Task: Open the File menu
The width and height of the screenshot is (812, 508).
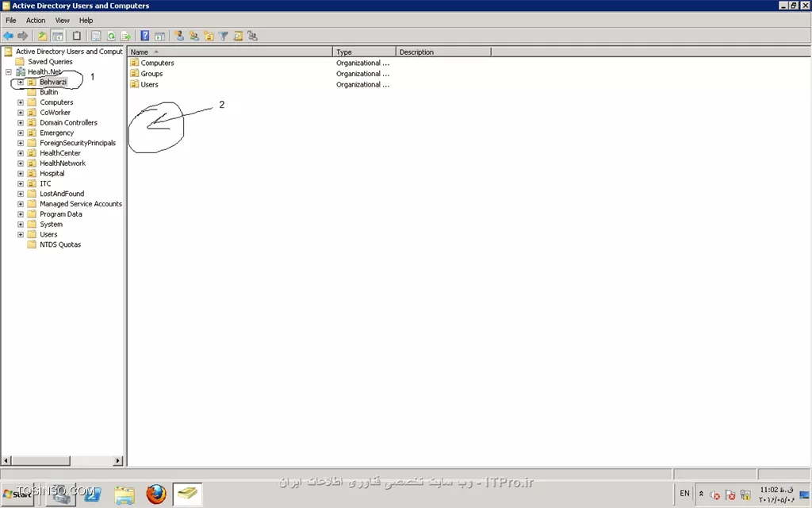Action: tap(11, 20)
